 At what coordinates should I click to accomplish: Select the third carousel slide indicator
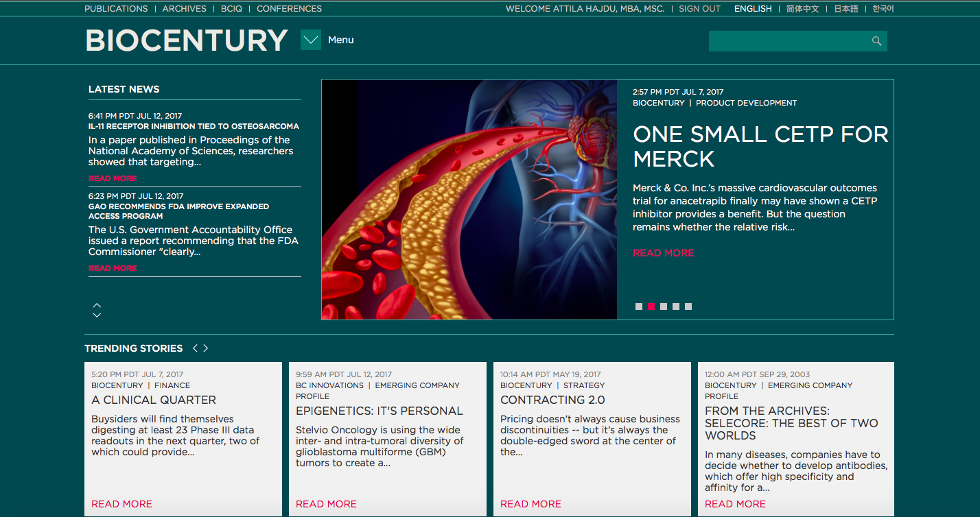coord(664,306)
